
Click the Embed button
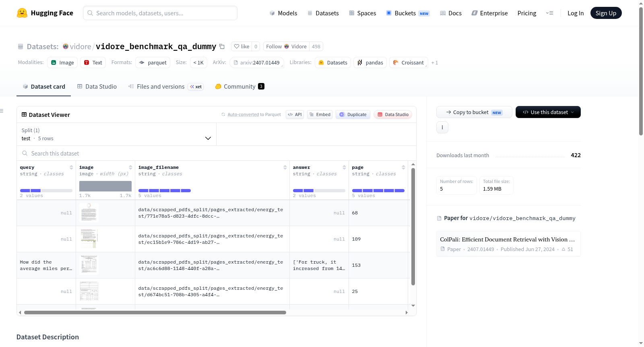pyautogui.click(x=320, y=114)
